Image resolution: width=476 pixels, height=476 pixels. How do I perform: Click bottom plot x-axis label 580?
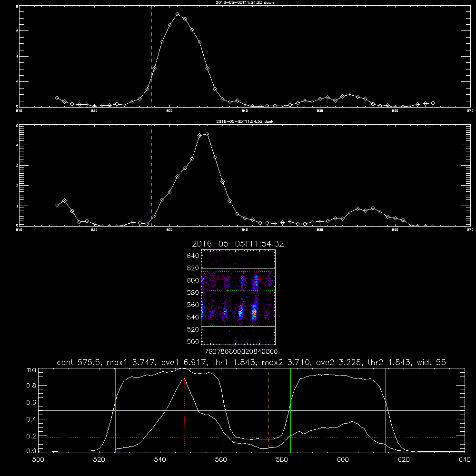(x=282, y=460)
